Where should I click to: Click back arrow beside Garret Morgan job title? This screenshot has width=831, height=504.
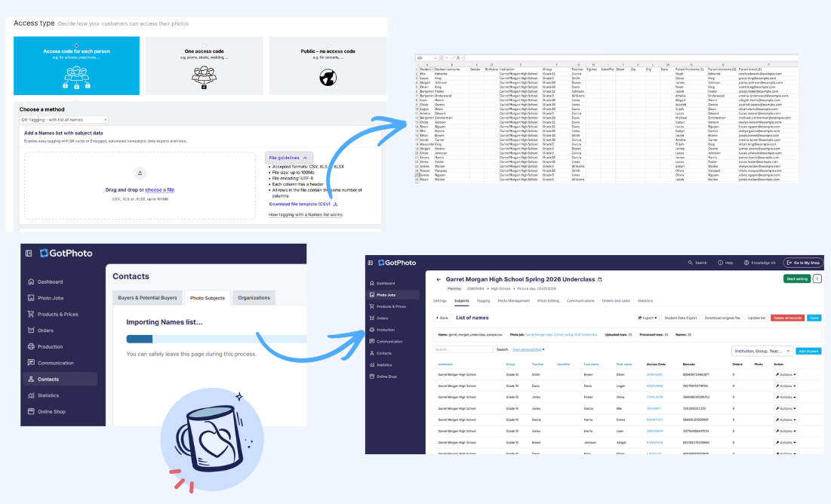(439, 279)
